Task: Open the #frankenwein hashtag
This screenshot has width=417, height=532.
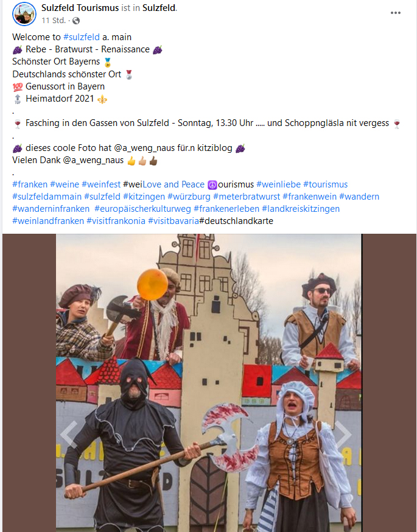Action: [x=309, y=197]
